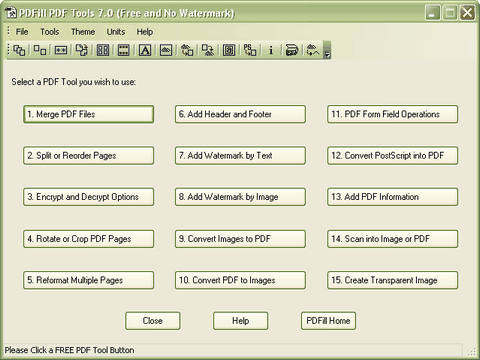Screen dimensions: 480x360
Task: Select '15. Create Transparent Image' button
Action: pos(393,280)
